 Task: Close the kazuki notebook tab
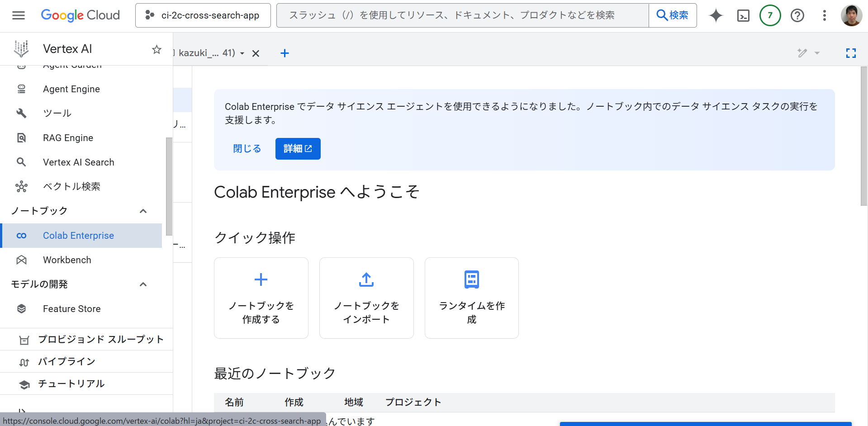click(256, 53)
